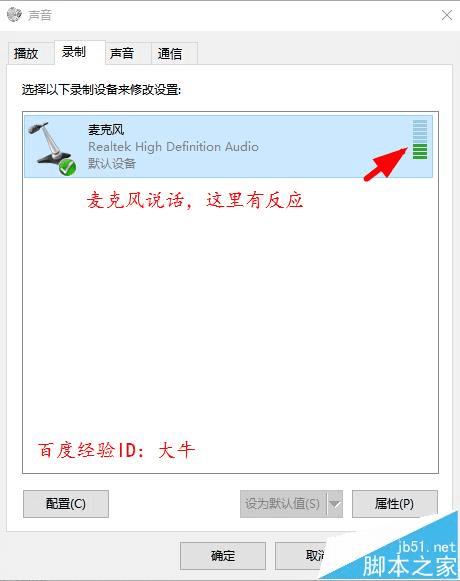
Task: Click the 取消 cancel button
Action: coord(317,556)
